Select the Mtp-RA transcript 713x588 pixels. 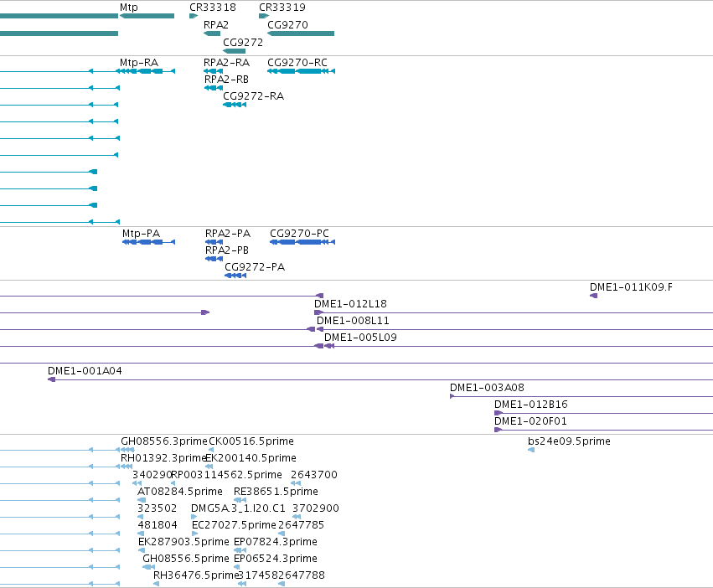click(x=146, y=71)
